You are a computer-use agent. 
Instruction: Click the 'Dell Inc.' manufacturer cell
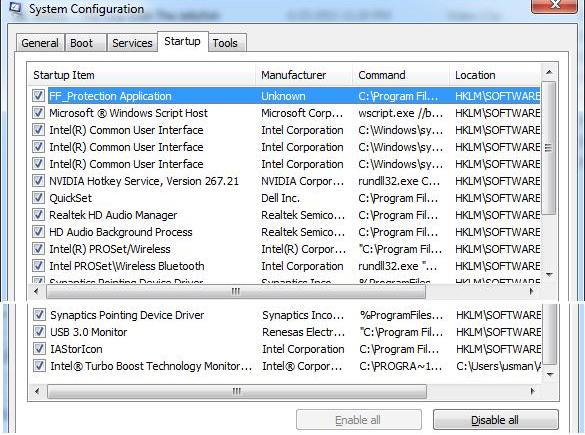click(x=280, y=198)
